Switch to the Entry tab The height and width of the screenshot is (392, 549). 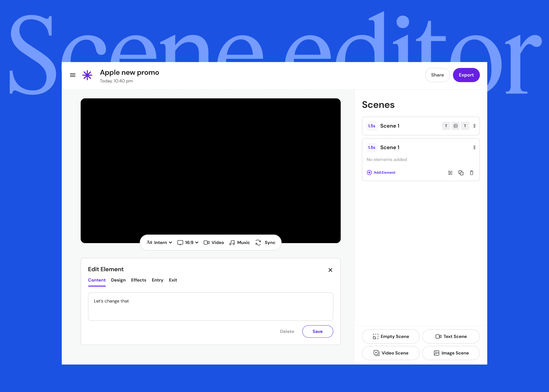coord(157,280)
